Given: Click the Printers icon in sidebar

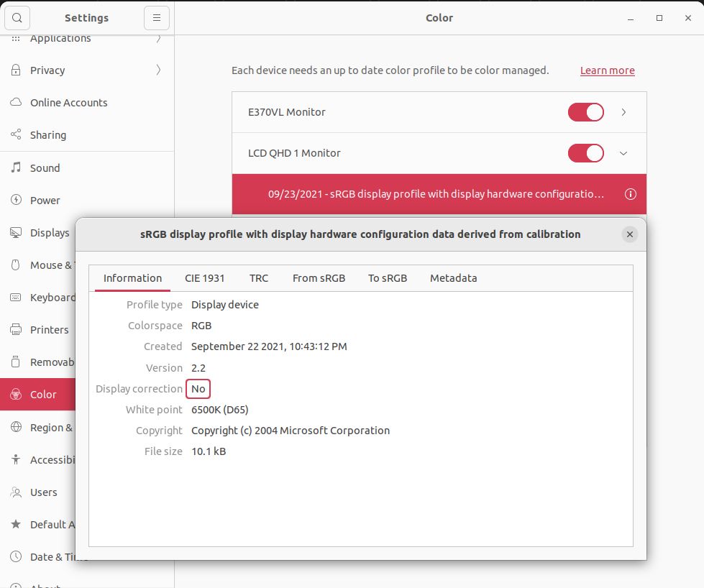Looking at the screenshot, I should pos(16,329).
